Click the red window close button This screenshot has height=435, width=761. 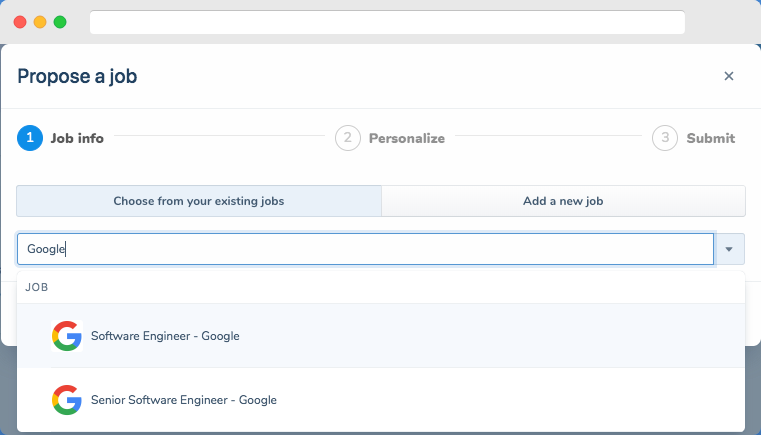click(20, 22)
